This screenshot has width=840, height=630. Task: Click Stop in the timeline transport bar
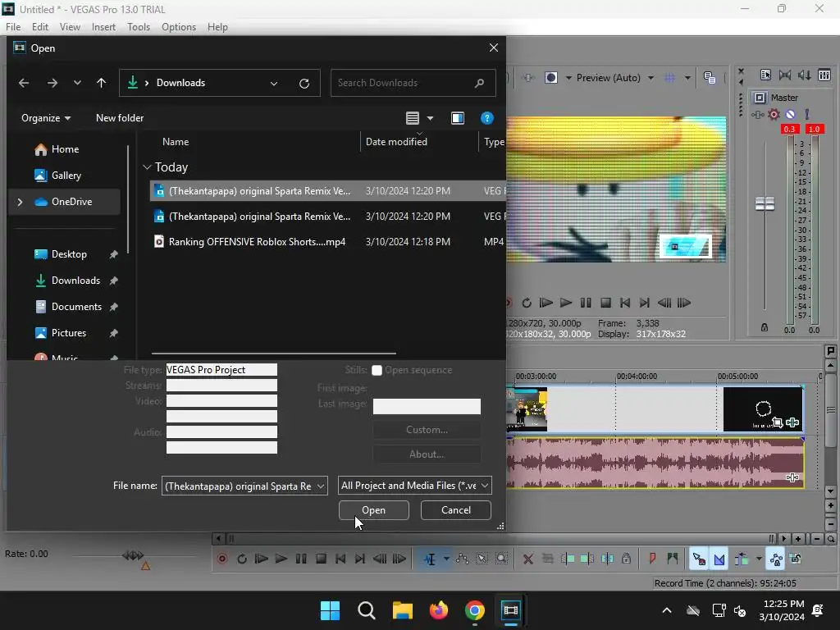point(321,559)
